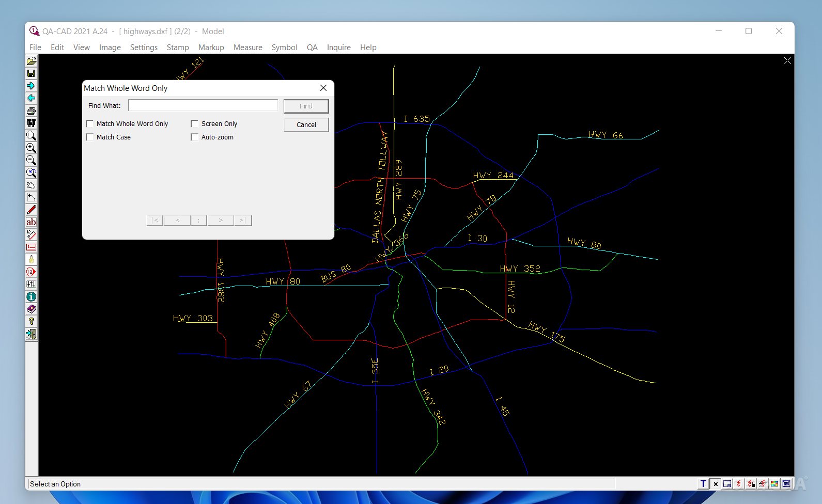The image size is (822, 504).
Task: Click the Undo curved arrow icon
Action: pyautogui.click(x=31, y=197)
